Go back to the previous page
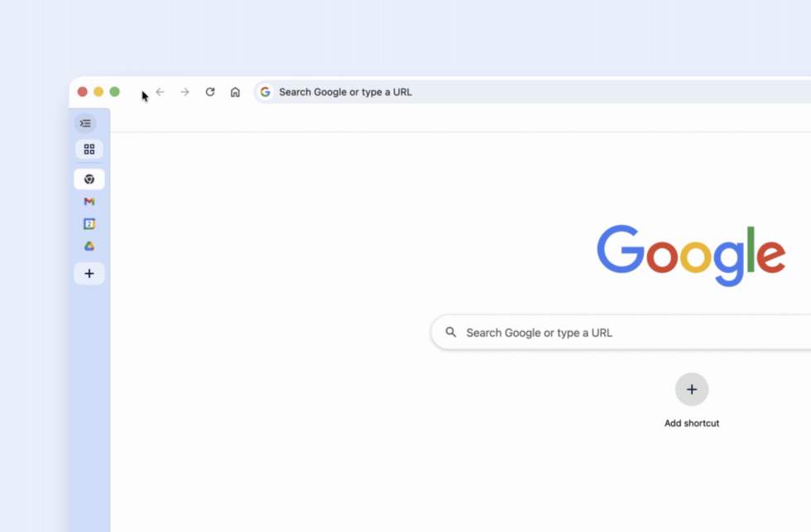This screenshot has height=532, width=811. (x=161, y=92)
